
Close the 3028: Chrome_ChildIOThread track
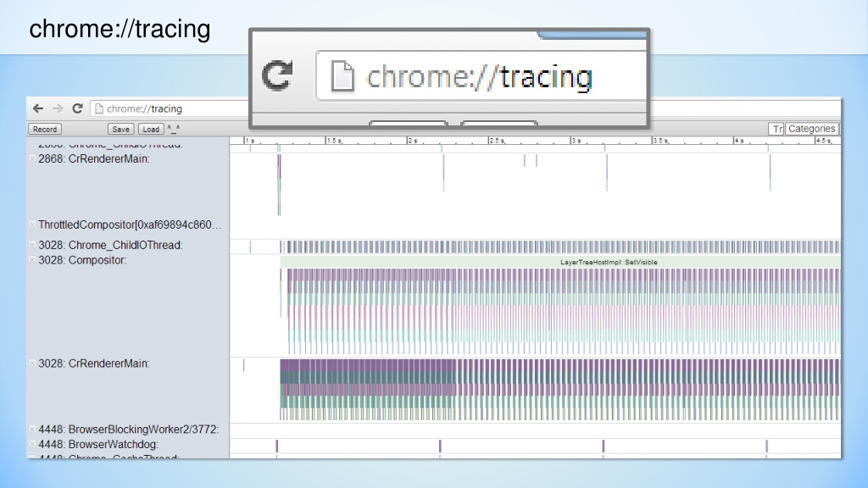pos(32,245)
